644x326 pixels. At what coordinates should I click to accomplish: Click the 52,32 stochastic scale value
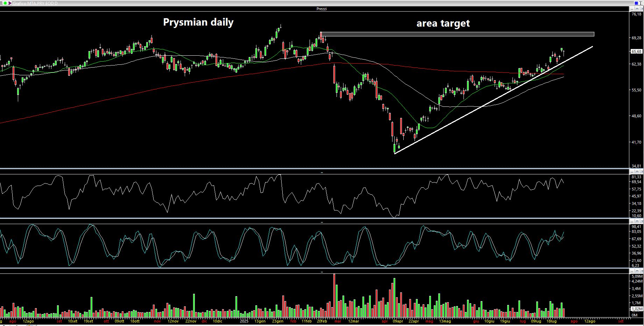click(x=636, y=246)
